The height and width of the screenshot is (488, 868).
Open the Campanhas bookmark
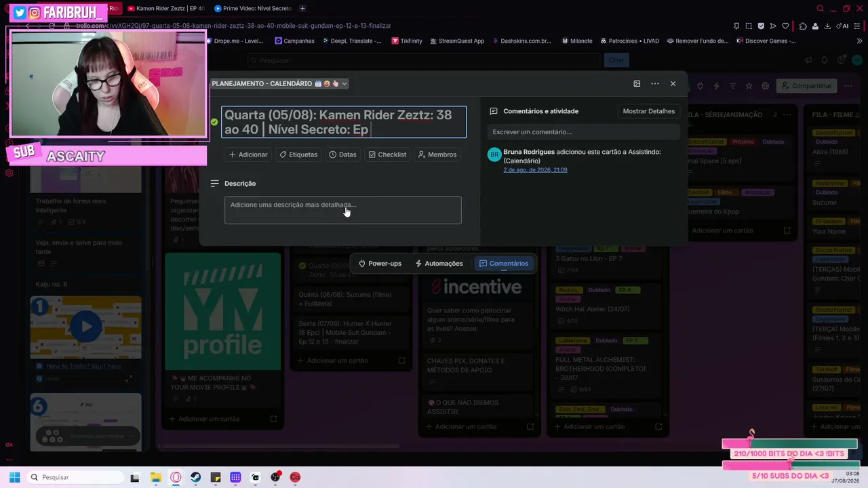pyautogui.click(x=295, y=41)
